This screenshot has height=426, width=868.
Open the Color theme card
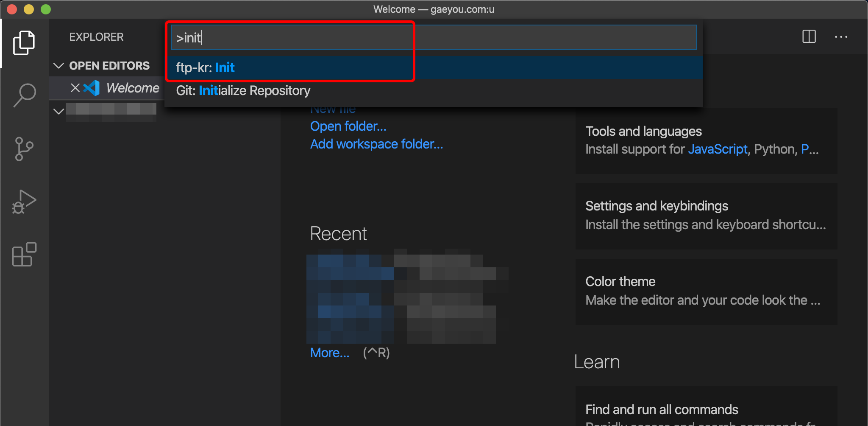coord(706,291)
